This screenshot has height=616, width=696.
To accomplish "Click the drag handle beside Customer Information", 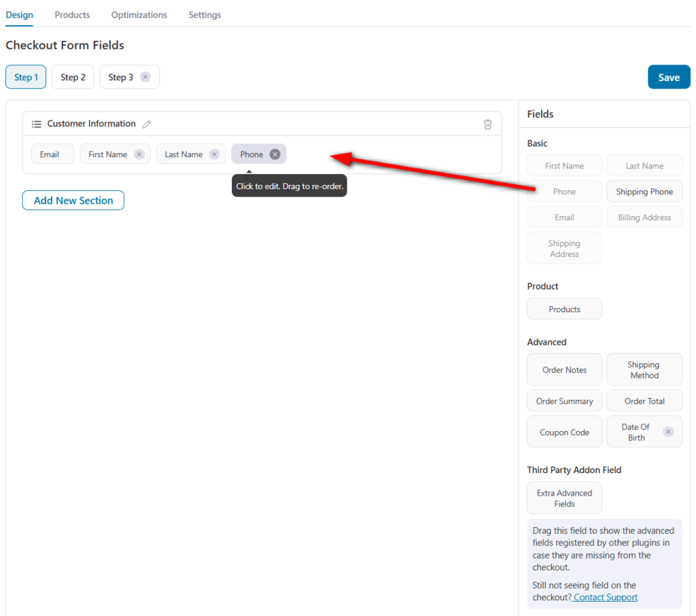I will [x=36, y=124].
